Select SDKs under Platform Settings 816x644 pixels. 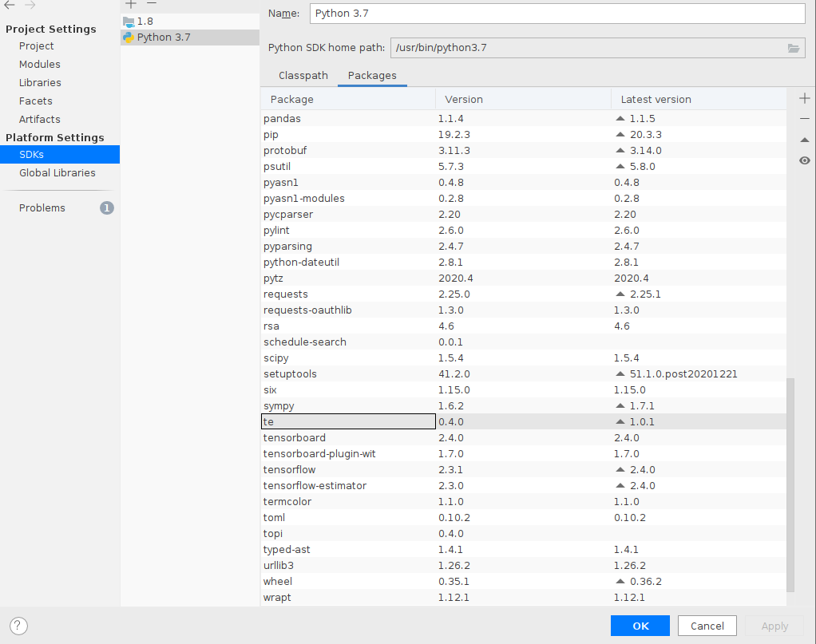60,155
